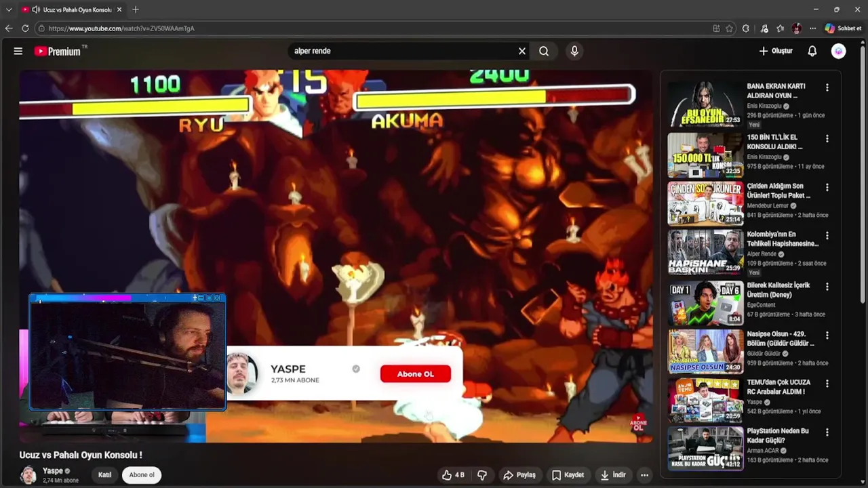Image resolution: width=868 pixels, height=488 pixels.
Task: Click 'Abone ol' subscribe button below video
Action: [142, 475]
